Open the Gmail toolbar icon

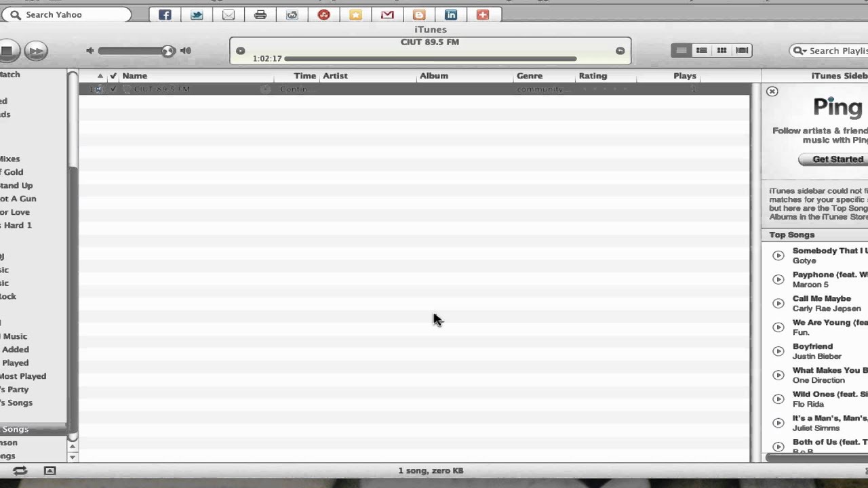(x=387, y=14)
